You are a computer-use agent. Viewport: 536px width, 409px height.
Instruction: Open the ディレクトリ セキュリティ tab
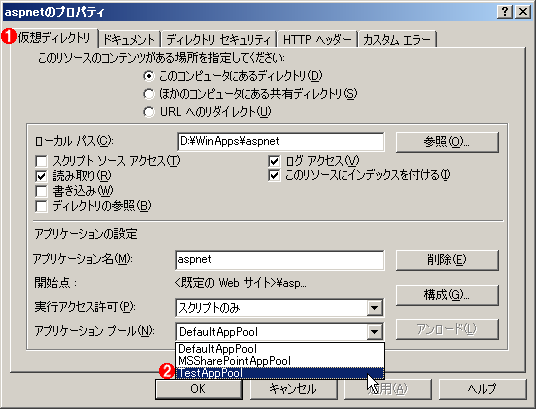218,39
